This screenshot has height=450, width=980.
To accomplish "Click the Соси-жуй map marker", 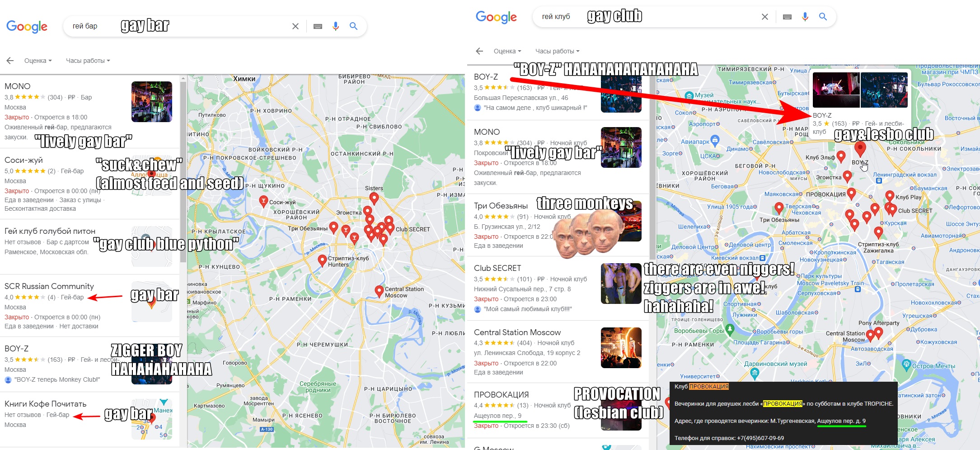I will [263, 202].
